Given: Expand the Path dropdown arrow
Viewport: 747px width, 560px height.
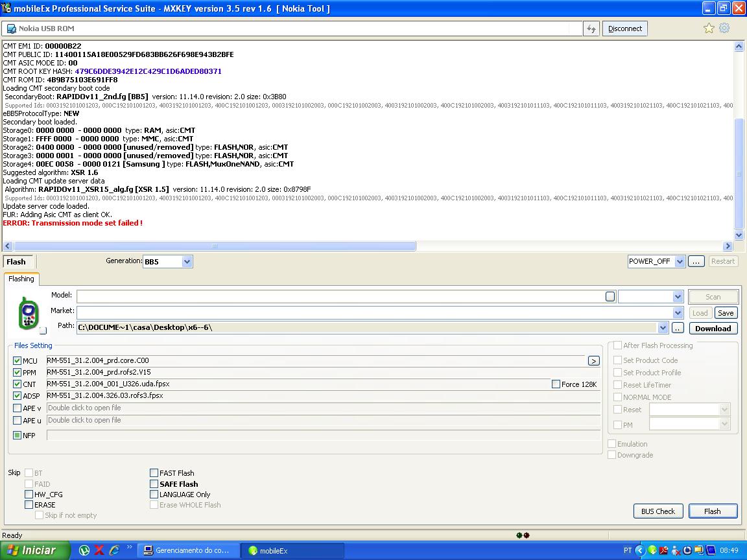Looking at the screenshot, I should click(663, 327).
